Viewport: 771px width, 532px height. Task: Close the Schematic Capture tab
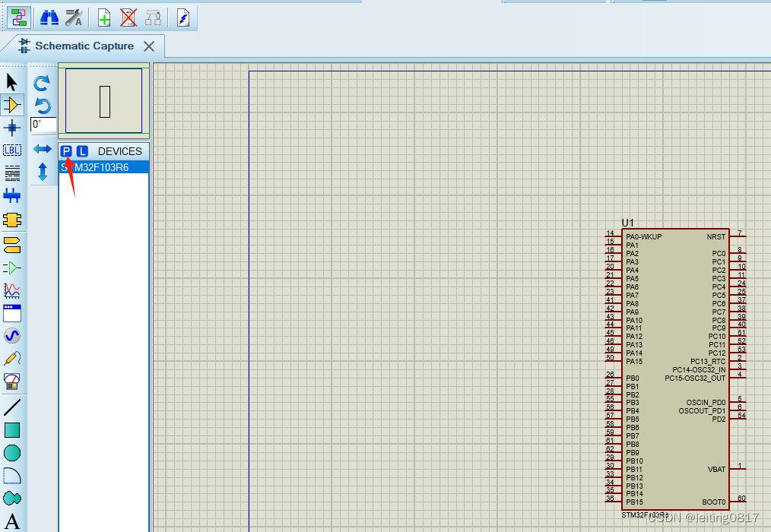point(149,46)
